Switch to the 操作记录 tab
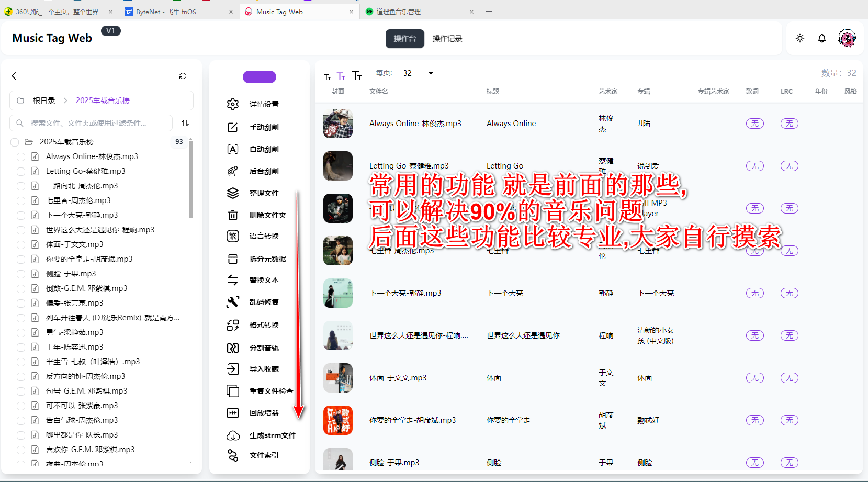Screen dimensions: 868x482 click(447, 39)
